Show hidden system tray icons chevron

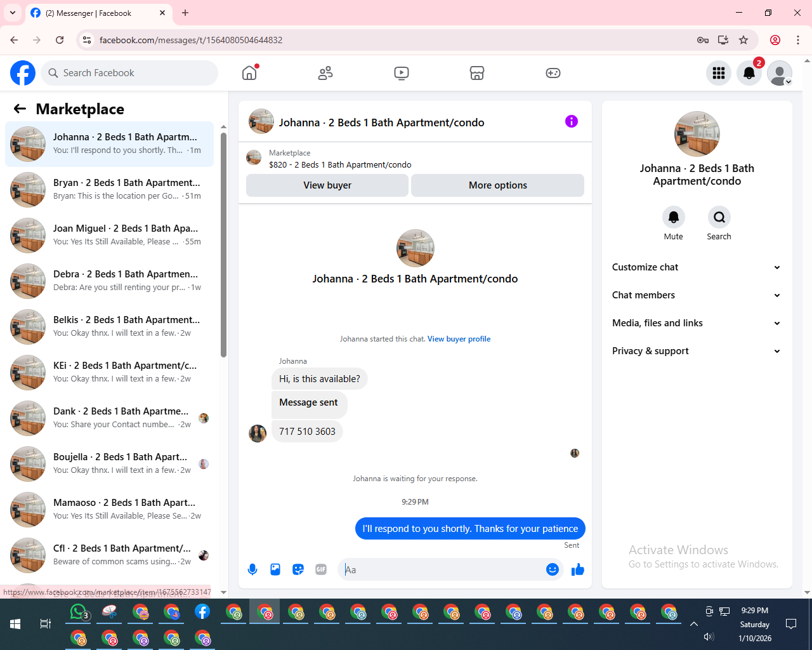pyautogui.click(x=694, y=624)
